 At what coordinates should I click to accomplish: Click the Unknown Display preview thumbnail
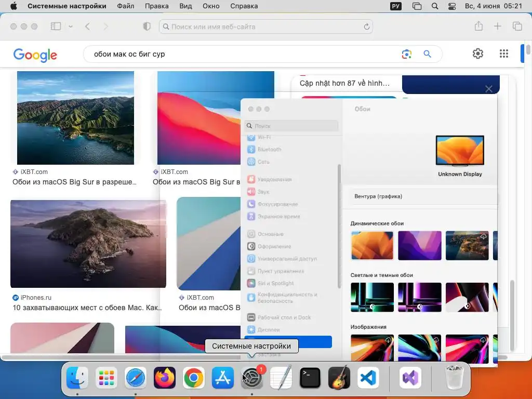460,151
